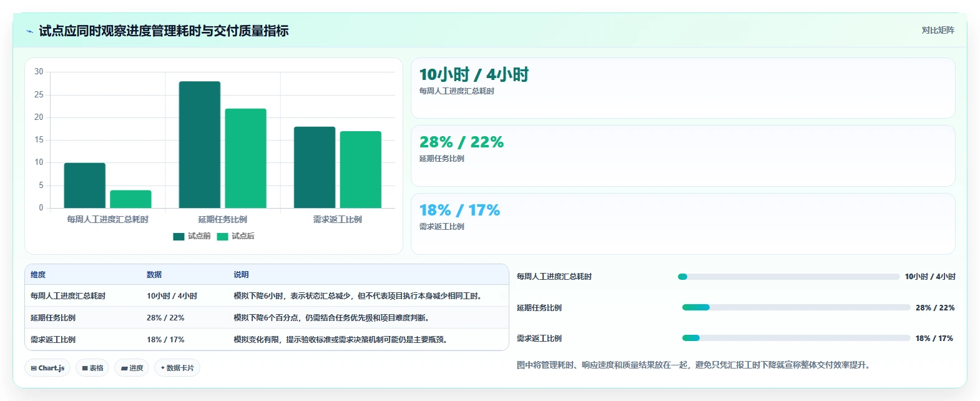Click the footnote starting 图中将管理耗时

pyautogui.click(x=693, y=365)
